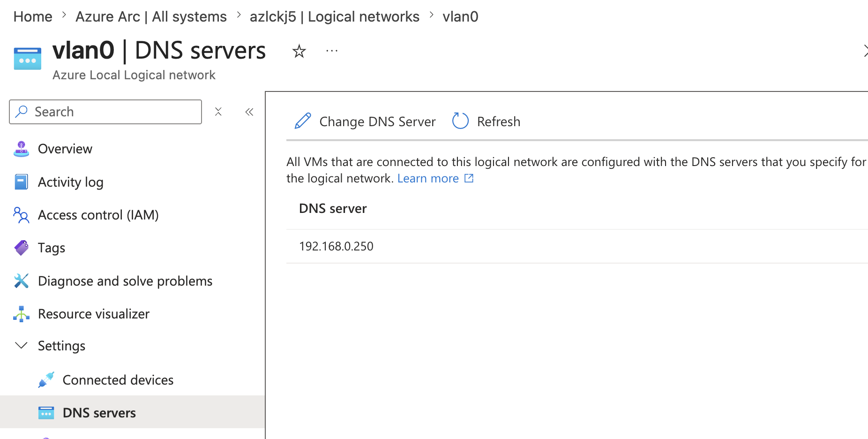Click the magnifier icon in the search box
868x439 pixels.
[22, 112]
